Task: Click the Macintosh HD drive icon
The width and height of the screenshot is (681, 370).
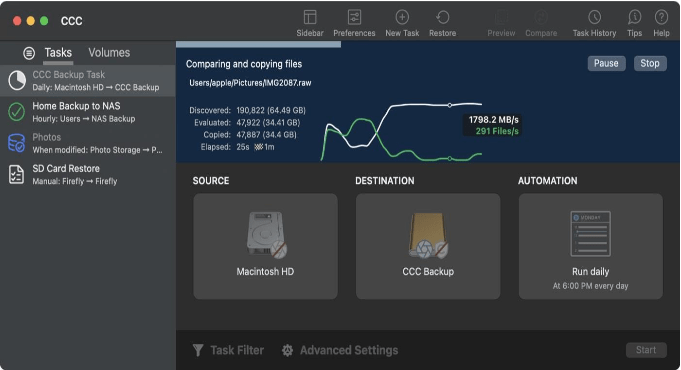Action: 266,235
